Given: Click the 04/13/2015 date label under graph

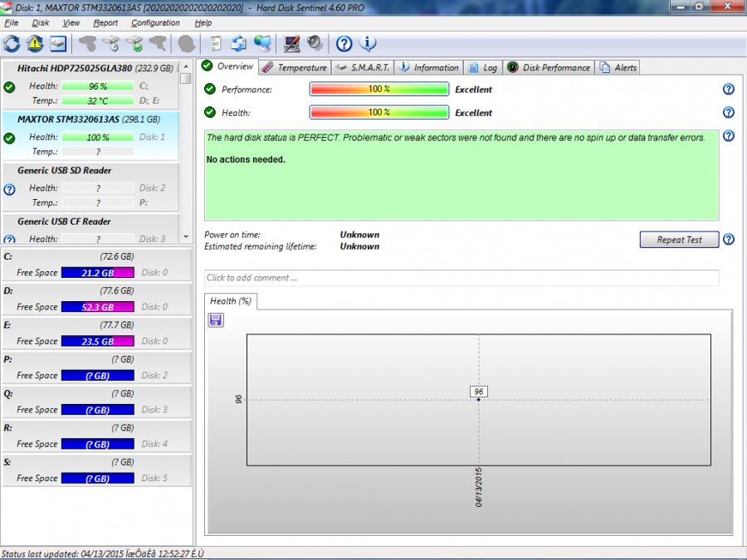Looking at the screenshot, I should tap(479, 487).
